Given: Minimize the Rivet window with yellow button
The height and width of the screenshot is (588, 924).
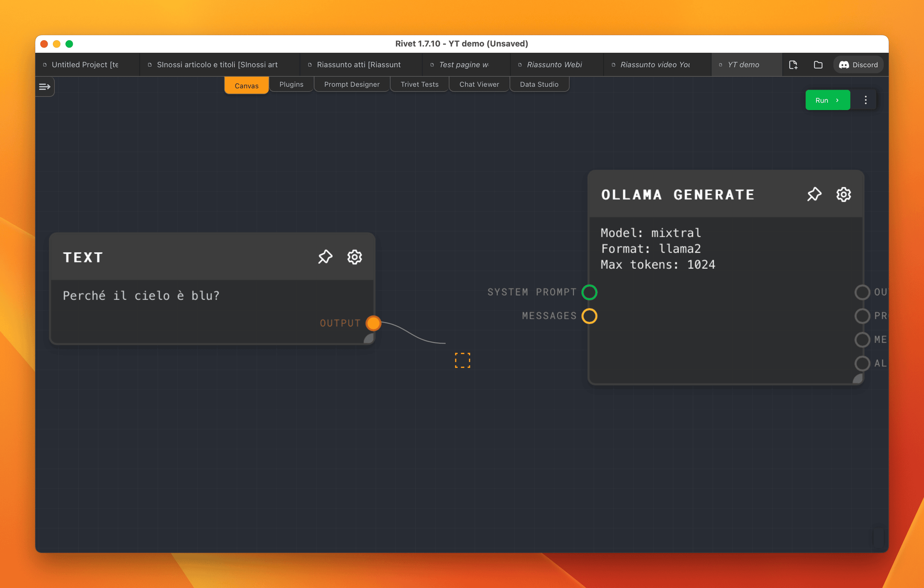Looking at the screenshot, I should [x=57, y=44].
